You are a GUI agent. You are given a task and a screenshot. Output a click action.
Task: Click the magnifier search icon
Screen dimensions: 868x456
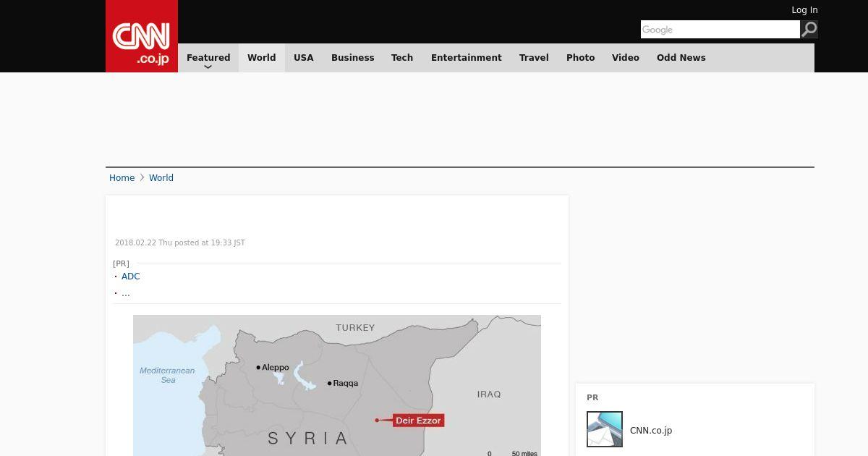pyautogui.click(x=809, y=29)
